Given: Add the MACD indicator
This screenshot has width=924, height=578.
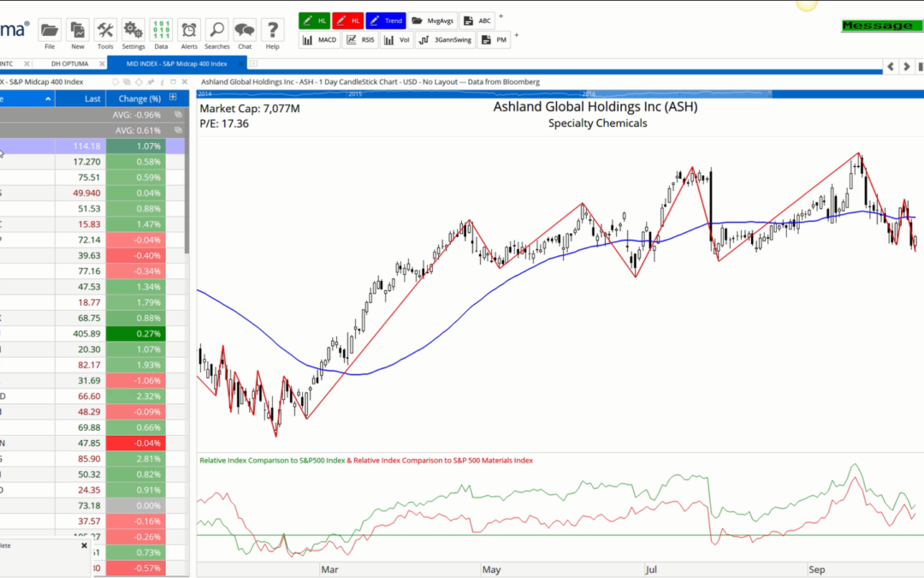Looking at the screenshot, I should (x=319, y=40).
